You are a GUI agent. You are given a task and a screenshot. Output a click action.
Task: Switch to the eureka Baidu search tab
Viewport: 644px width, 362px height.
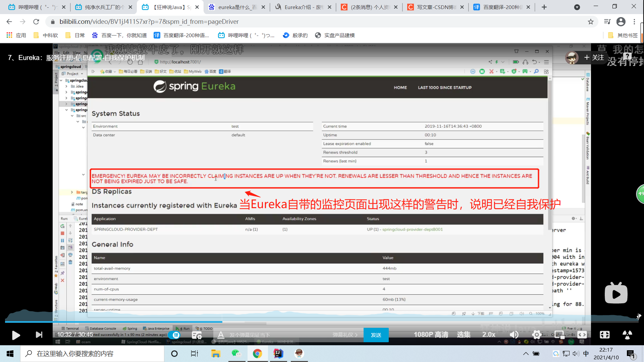tap(235, 7)
